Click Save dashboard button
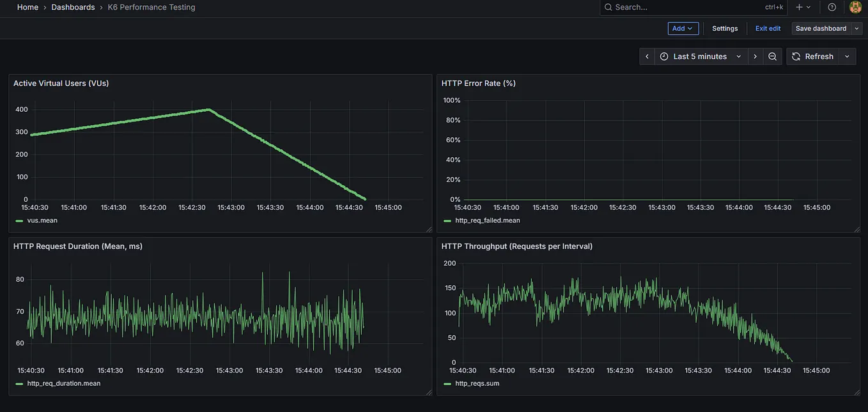The image size is (868, 412). pyautogui.click(x=821, y=28)
